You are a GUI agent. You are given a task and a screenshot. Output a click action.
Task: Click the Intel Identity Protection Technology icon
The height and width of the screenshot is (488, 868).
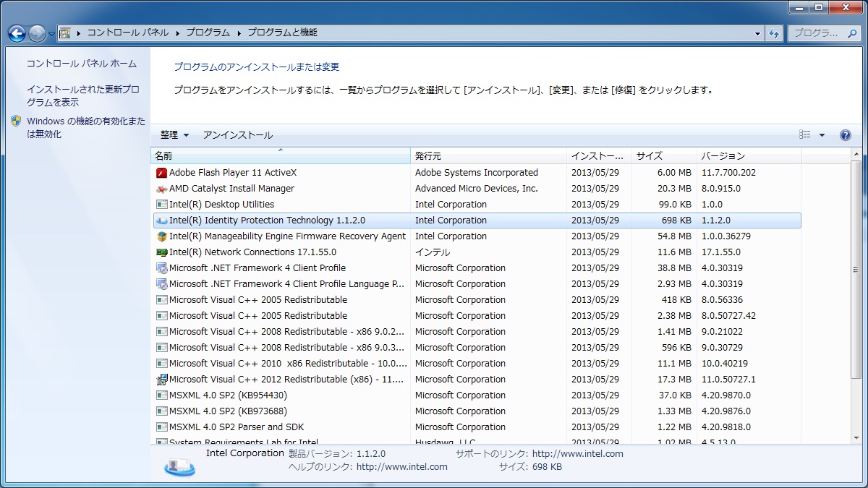coord(161,221)
